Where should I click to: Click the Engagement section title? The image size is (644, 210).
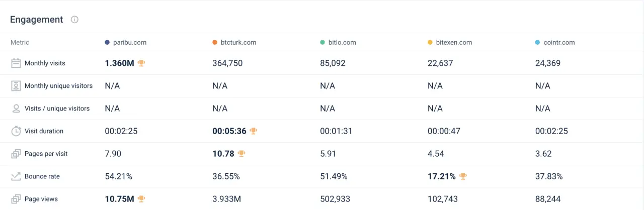[x=37, y=20]
